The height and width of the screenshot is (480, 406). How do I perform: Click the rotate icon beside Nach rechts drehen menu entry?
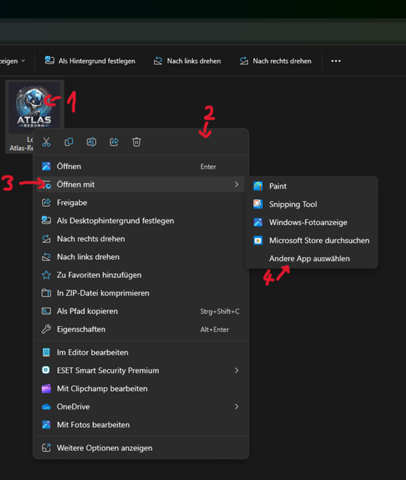coord(46,239)
